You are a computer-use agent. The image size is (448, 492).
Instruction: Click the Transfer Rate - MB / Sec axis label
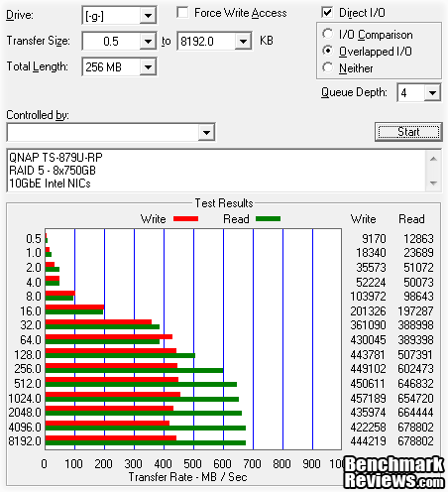[187, 477]
